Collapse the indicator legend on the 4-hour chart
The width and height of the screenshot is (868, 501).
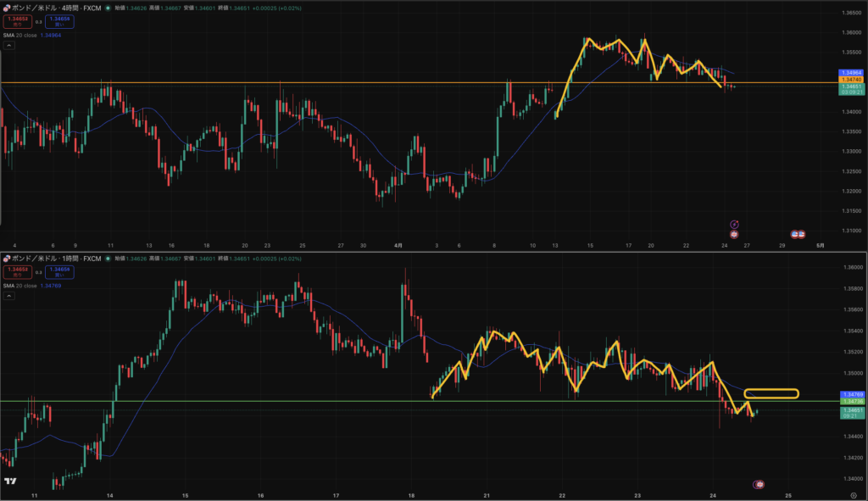[x=8, y=47]
